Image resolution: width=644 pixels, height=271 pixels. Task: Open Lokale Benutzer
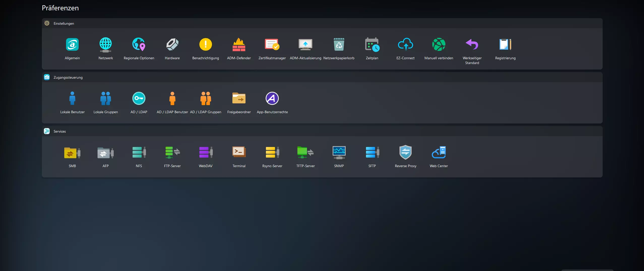(72, 99)
